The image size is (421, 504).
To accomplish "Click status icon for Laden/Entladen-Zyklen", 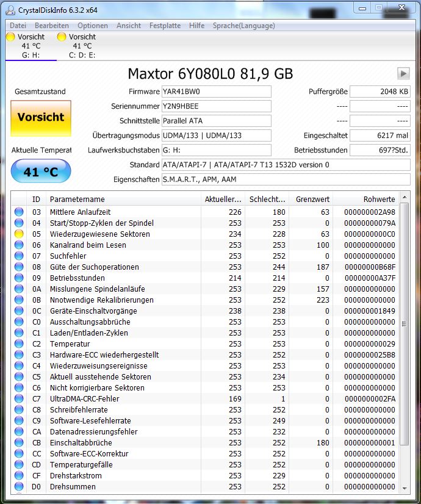I will [20, 333].
